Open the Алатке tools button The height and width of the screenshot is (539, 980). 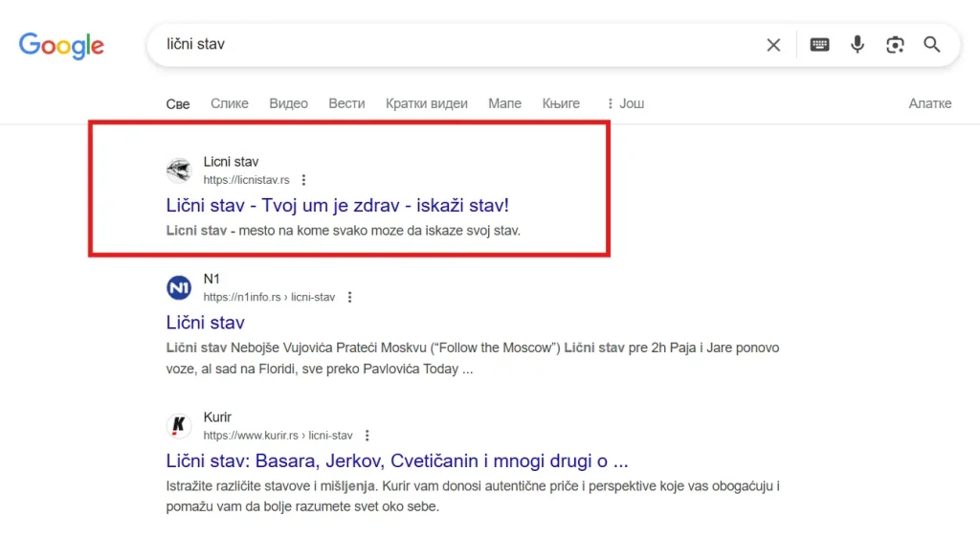click(x=929, y=103)
